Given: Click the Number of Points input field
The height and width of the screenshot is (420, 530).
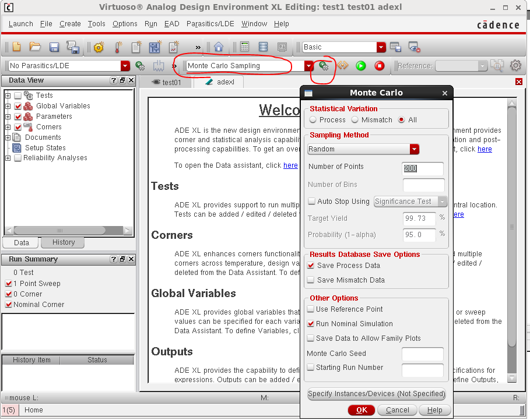Looking at the screenshot, I should point(423,168).
